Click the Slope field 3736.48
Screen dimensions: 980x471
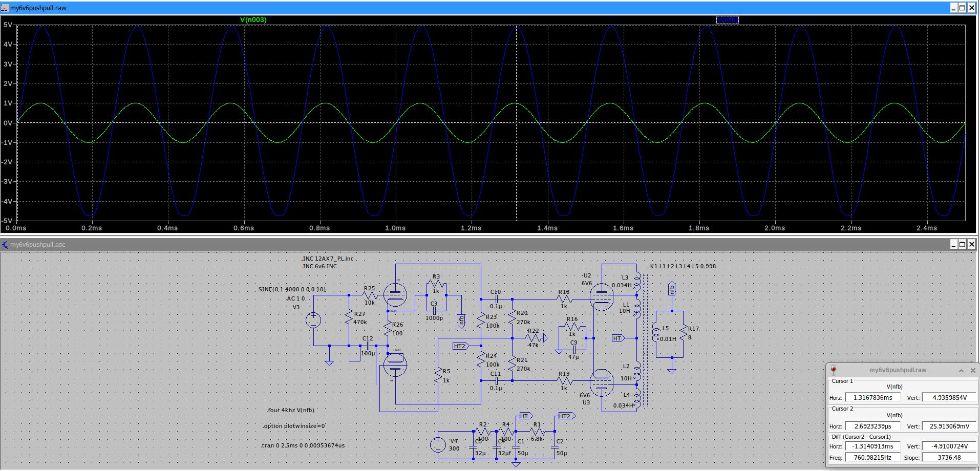(949, 458)
